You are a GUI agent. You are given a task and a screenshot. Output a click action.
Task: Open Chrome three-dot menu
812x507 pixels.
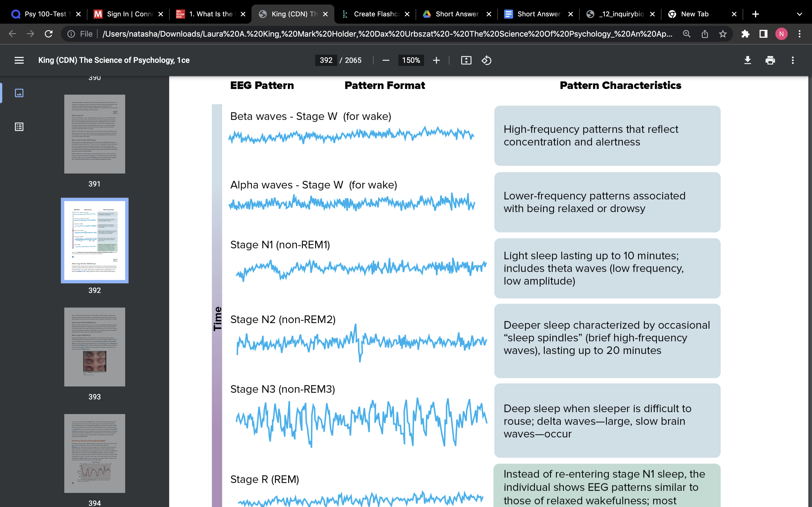[x=800, y=34]
